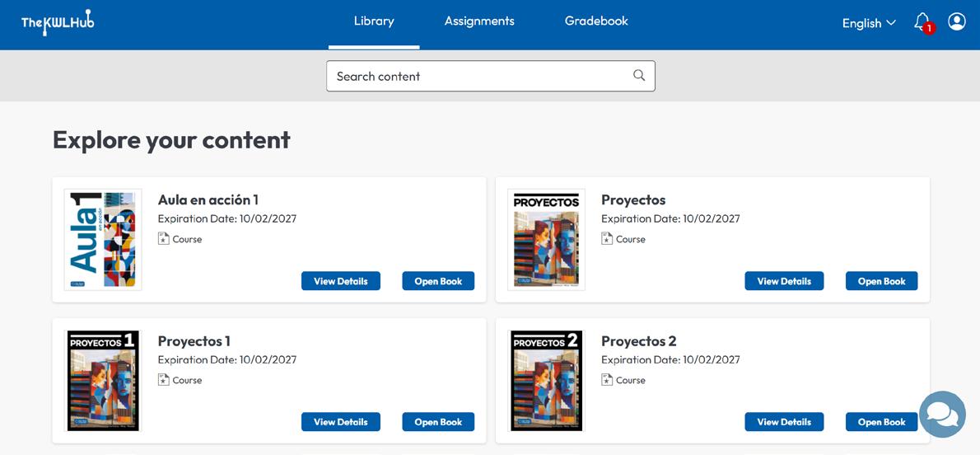Click the title 'Proyectos 2'
Viewport: 980px width, 455px height.
(x=639, y=341)
